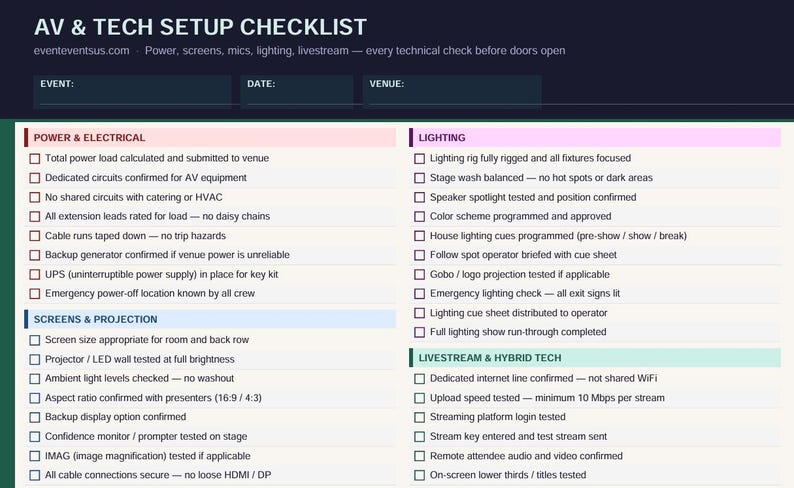Tick the 'All extension leads rated for load' box
The image size is (794, 488).
[x=34, y=217]
